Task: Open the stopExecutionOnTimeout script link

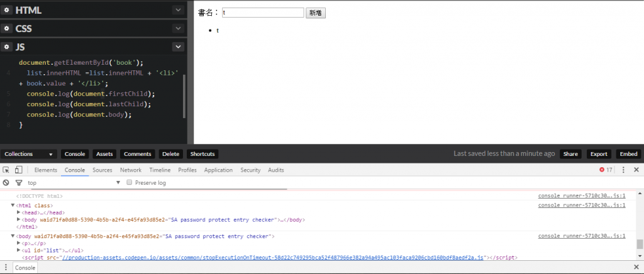Action: 274,258
